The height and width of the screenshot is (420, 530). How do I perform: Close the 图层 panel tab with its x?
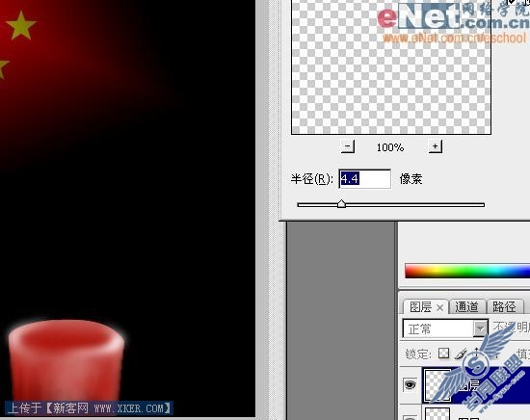tap(439, 308)
